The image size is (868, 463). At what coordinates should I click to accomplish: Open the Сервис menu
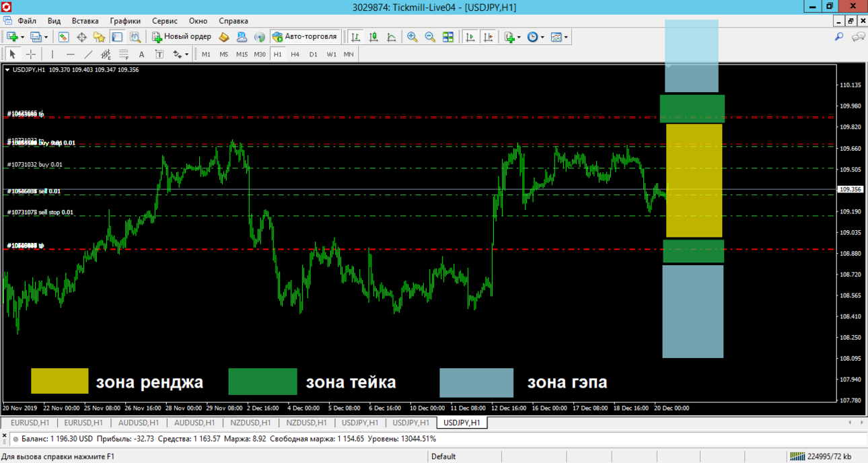(165, 21)
